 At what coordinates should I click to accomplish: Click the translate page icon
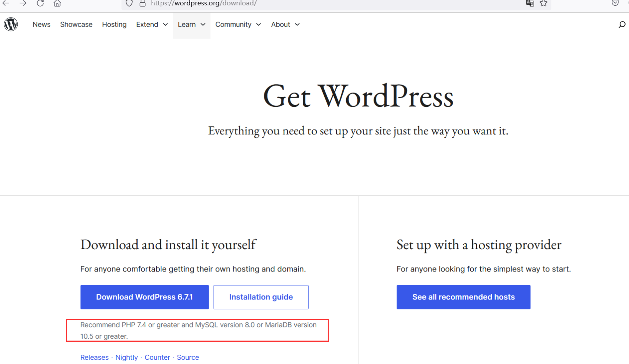530,3
